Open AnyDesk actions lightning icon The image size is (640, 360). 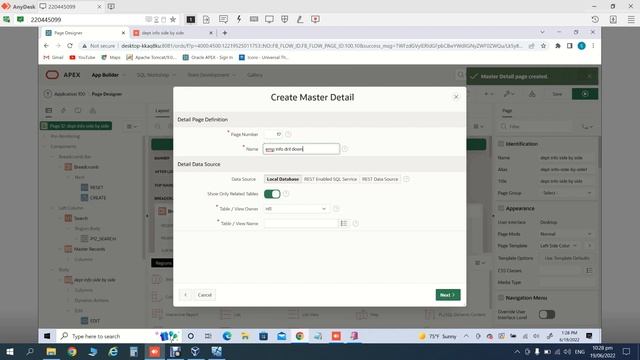(x=239, y=19)
